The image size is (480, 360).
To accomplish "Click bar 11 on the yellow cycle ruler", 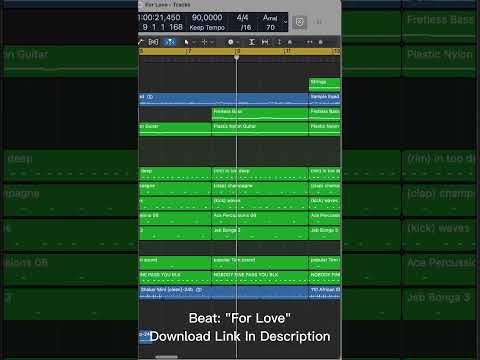I will (x=287, y=51).
